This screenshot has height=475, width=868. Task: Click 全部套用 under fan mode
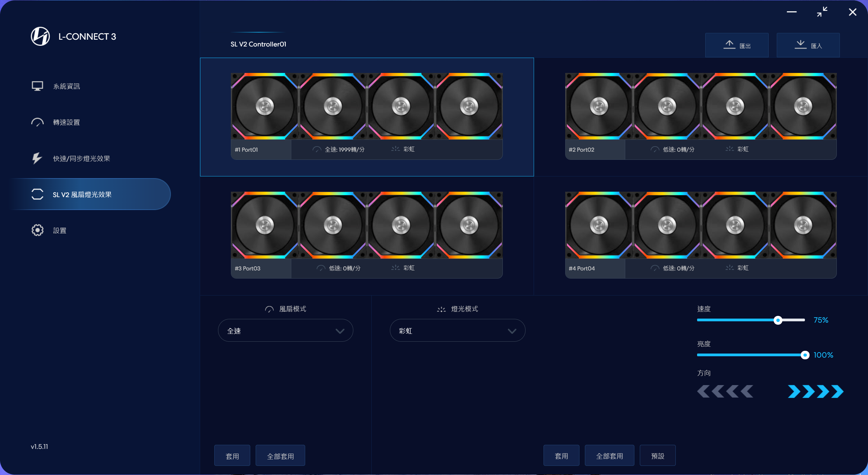[x=280, y=456]
